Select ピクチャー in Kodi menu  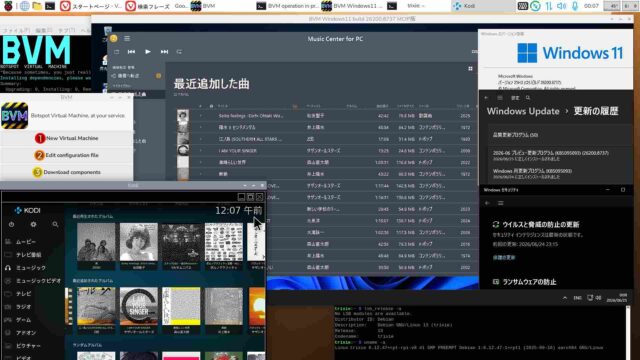[x=32, y=346]
